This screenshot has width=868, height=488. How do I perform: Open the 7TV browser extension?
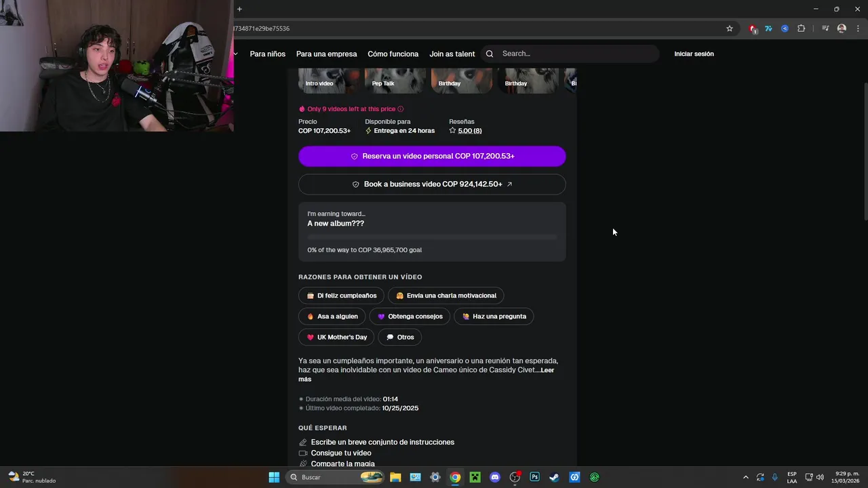tap(768, 28)
